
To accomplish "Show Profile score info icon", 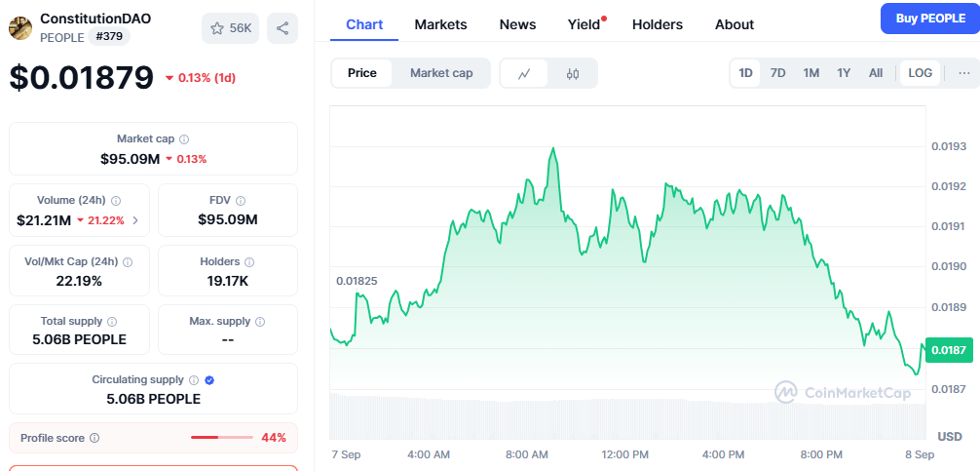I will click(94, 438).
